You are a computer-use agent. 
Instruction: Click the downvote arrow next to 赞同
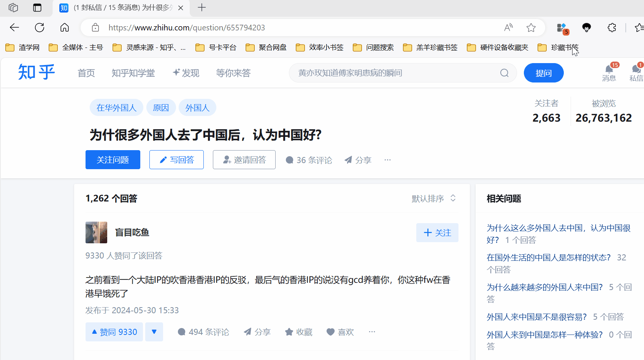pos(154,331)
